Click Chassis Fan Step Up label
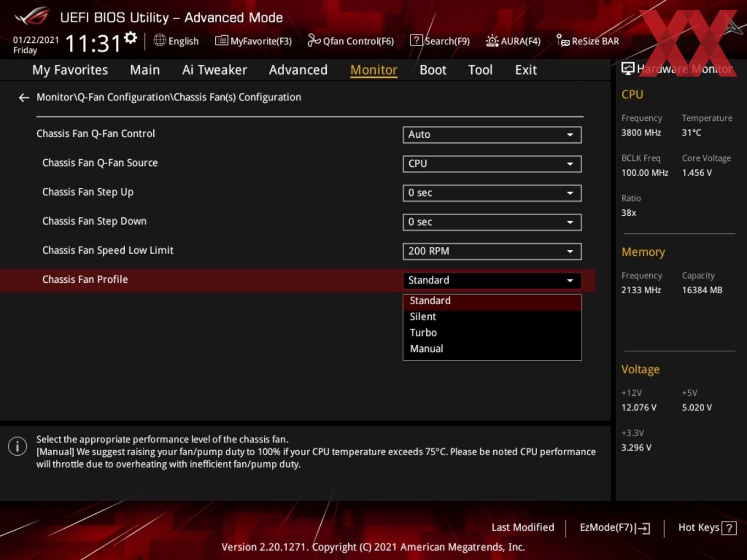 [88, 192]
